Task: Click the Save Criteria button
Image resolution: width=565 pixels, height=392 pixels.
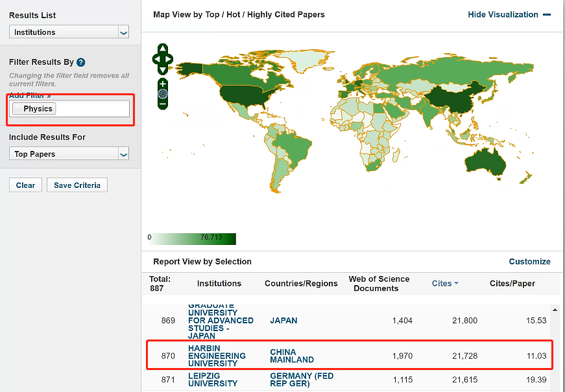Action: 77,185
